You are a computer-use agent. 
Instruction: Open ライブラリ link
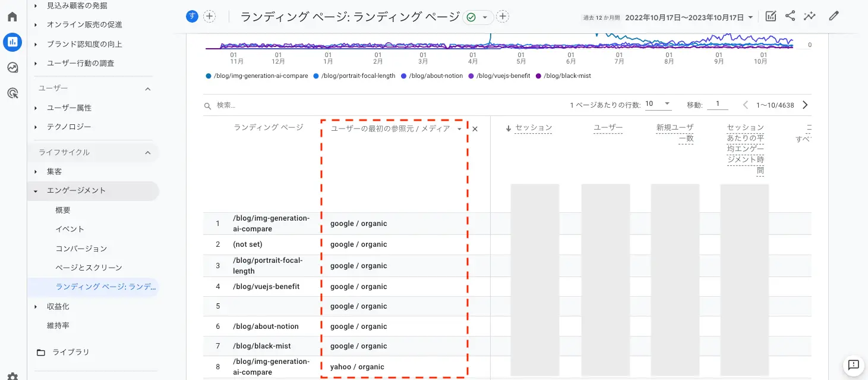[71, 352]
